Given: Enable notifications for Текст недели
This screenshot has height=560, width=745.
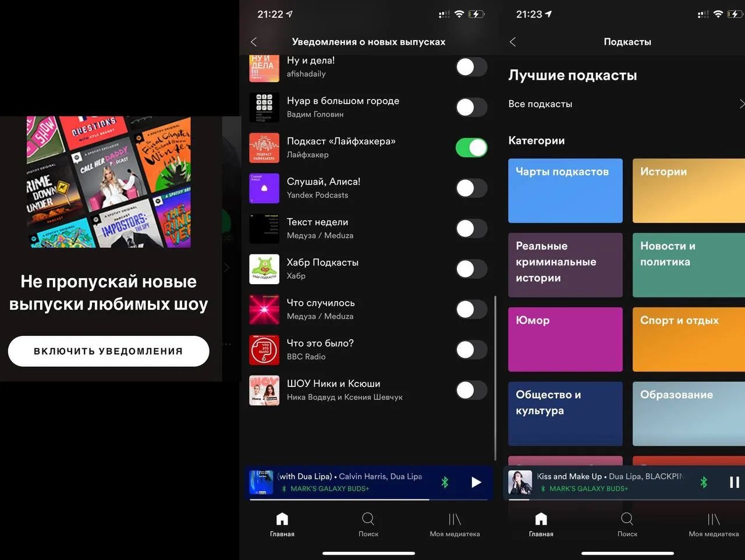Looking at the screenshot, I should (x=471, y=228).
